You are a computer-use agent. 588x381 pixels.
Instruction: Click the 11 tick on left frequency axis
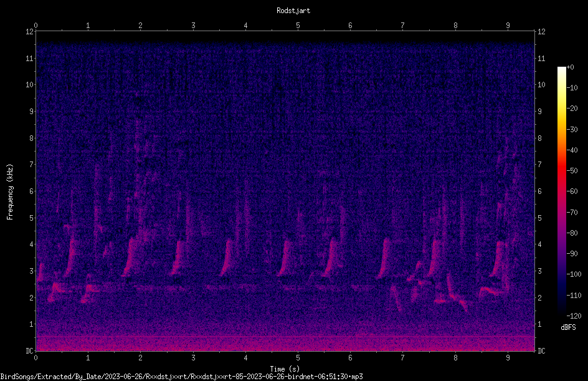(x=30, y=58)
